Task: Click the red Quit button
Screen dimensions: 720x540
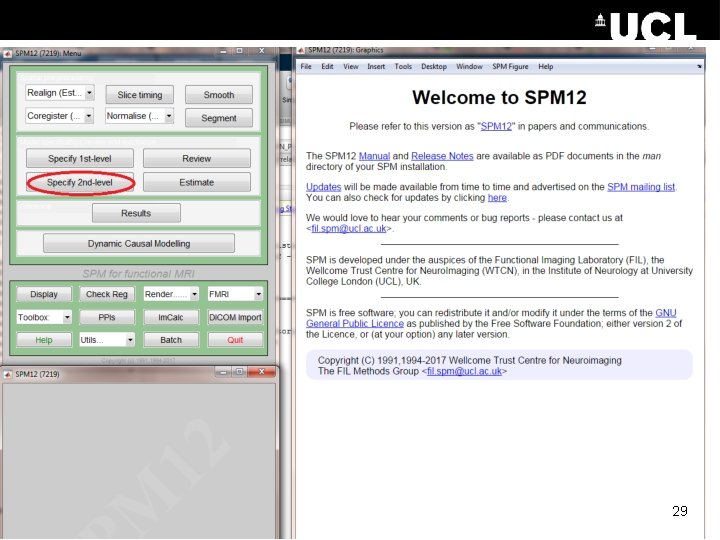Action: tap(235, 340)
